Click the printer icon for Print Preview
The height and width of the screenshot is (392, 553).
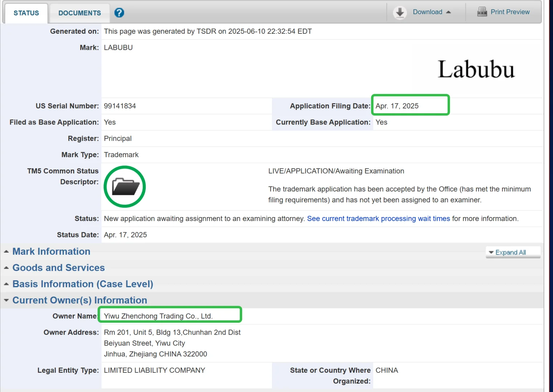point(482,12)
